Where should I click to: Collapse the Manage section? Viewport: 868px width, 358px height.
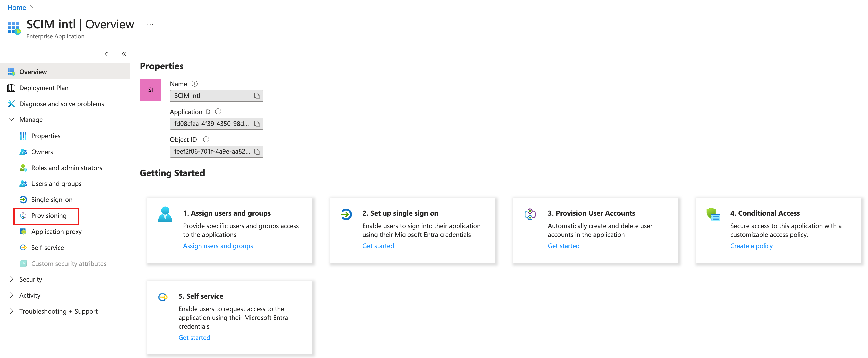(x=11, y=120)
